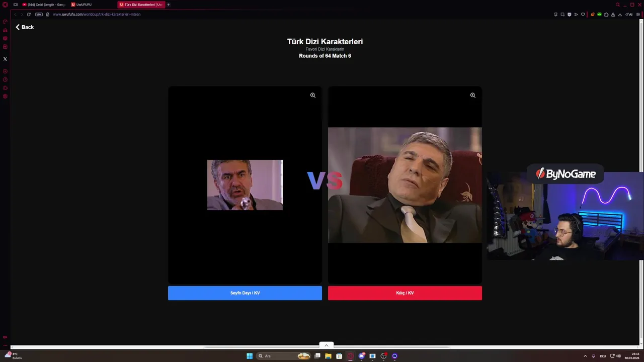
Task: Open the X (Twitter) sidebar icon
Action: pos(5,59)
